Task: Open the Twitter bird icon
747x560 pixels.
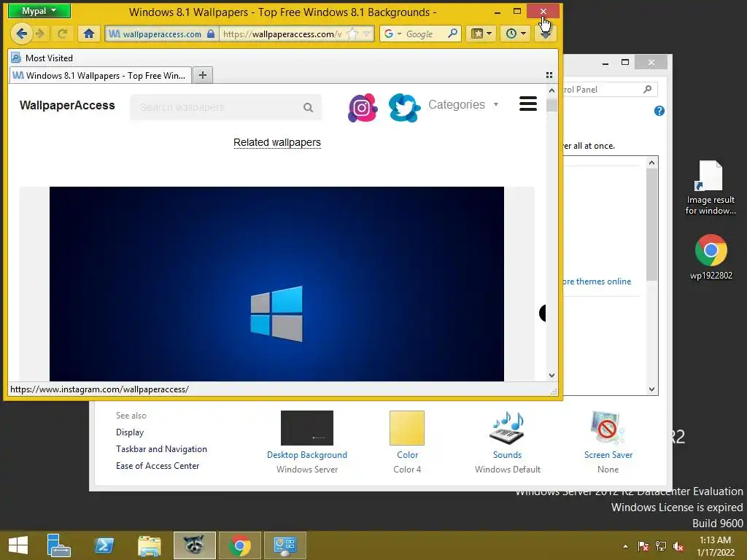Action: click(404, 108)
